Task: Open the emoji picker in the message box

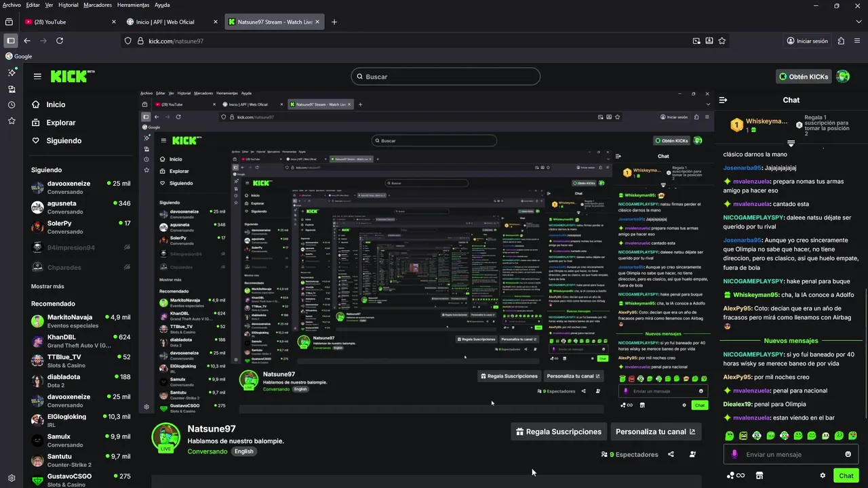Action: coord(848,454)
